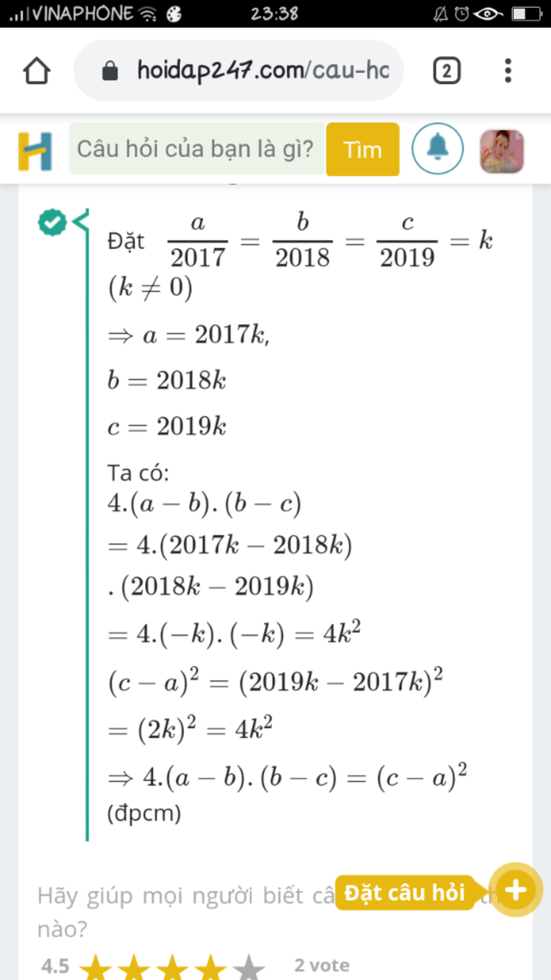The image size is (551, 980).
Task: Tap the Đặt câu hỏi button
Action: [404, 892]
